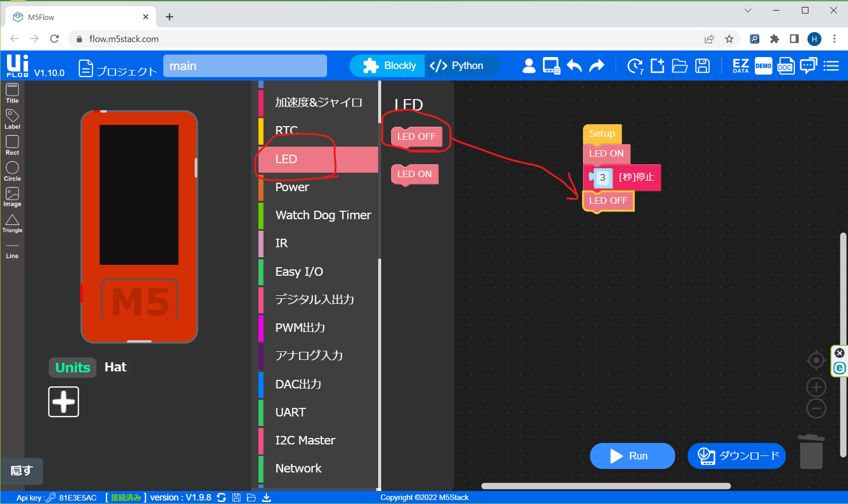Open the IR block category
The height and width of the screenshot is (504, 848).
click(x=319, y=243)
